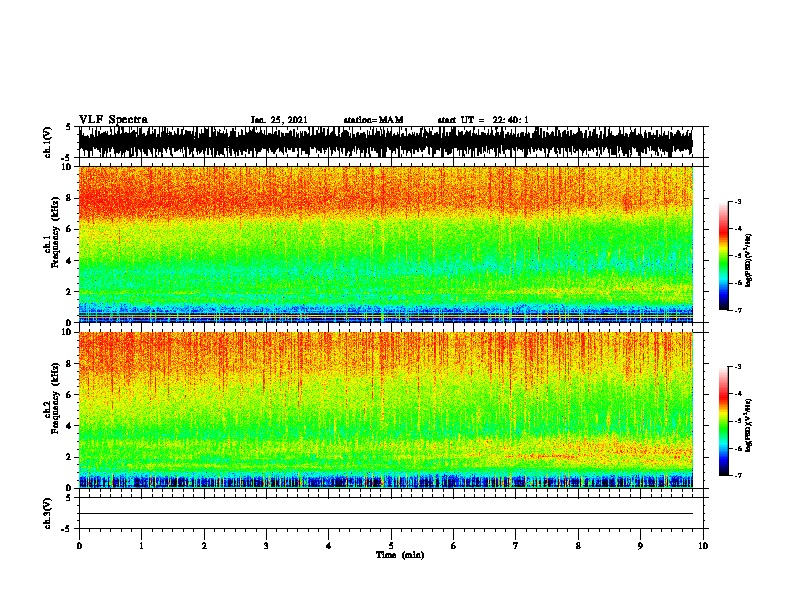The height and width of the screenshot is (612, 792).
Task: Click the "start UT = 22:40:1" header text
Action: pyautogui.click(x=483, y=120)
